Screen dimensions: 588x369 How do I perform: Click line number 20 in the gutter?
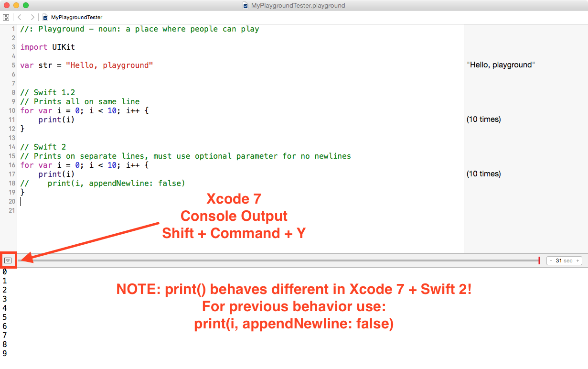tap(11, 201)
